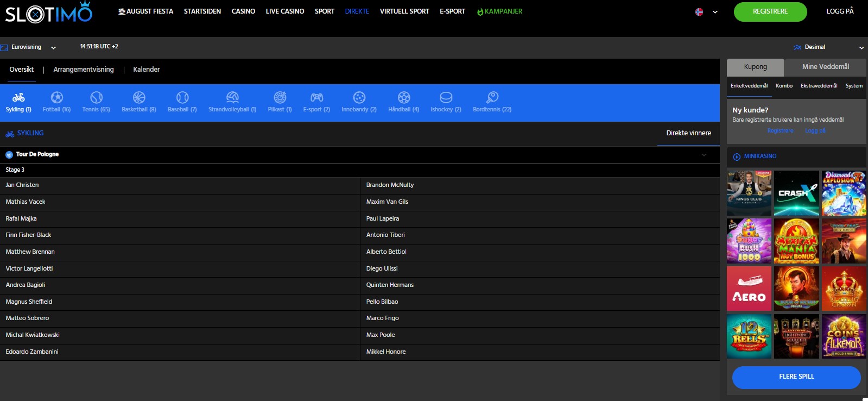Follow the Registrere link in coupon
The height and width of the screenshot is (401, 868).
tap(780, 131)
